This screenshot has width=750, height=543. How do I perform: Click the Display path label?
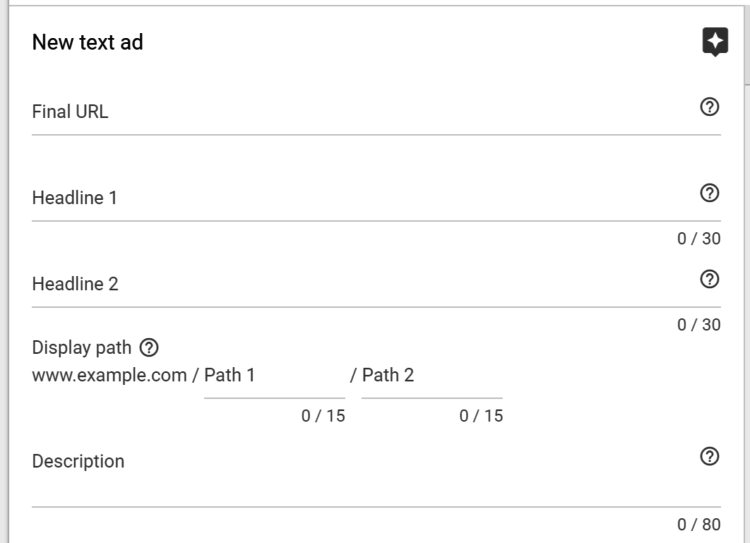point(82,348)
